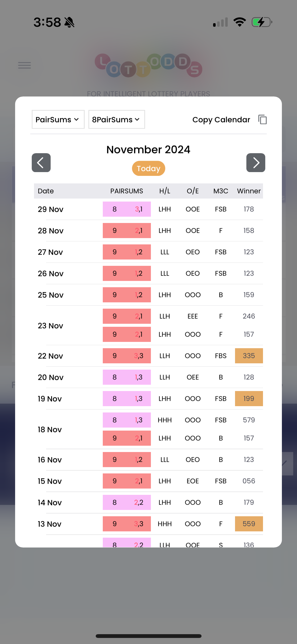Open the hamburger menu icon
This screenshot has width=297, height=644.
click(x=24, y=65)
